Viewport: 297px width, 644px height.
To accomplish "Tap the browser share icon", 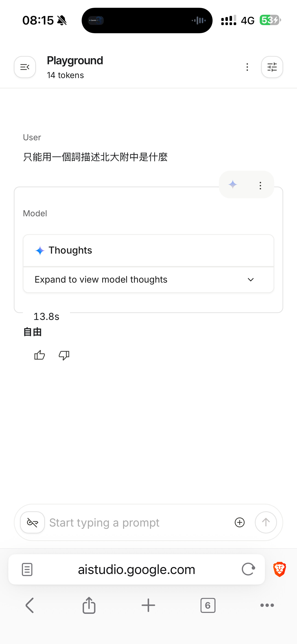I will coord(89,605).
